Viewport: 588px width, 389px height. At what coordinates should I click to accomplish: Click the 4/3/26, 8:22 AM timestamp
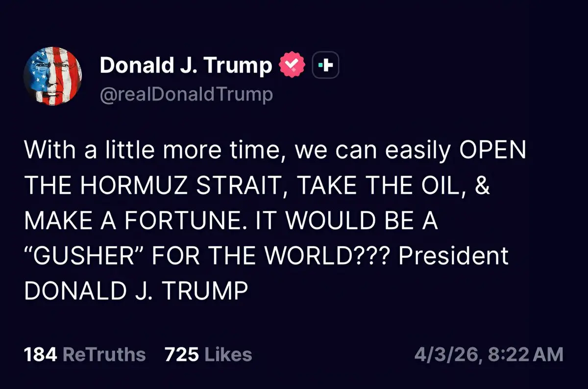pos(489,354)
